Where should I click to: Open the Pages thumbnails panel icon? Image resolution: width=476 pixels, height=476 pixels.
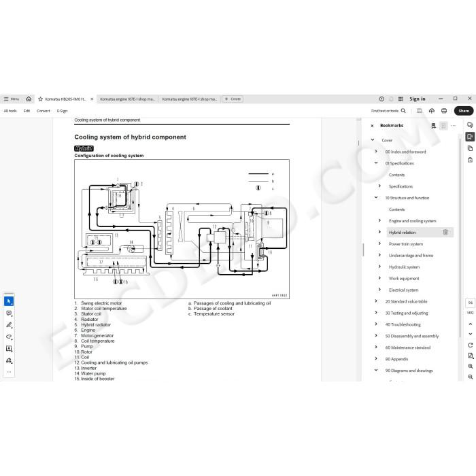tap(470, 148)
